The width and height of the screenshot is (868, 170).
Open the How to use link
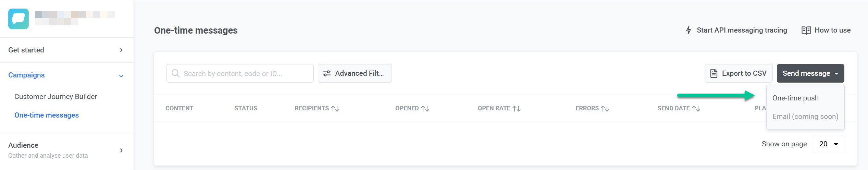(x=832, y=30)
